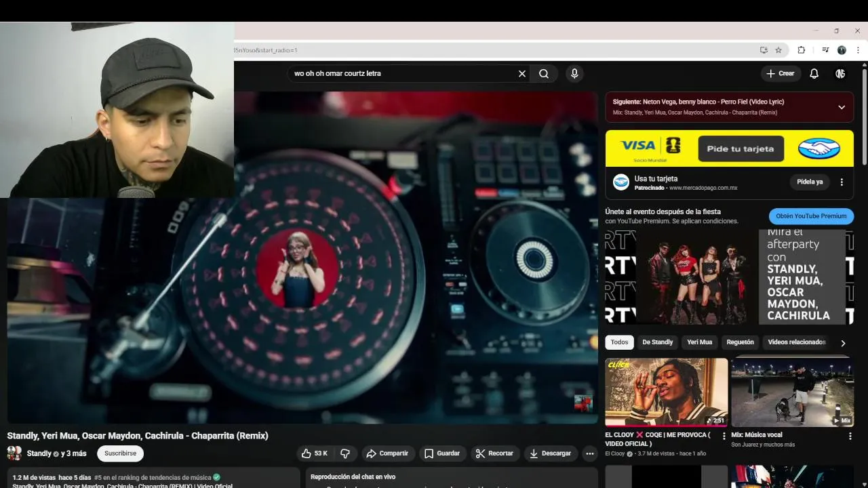The height and width of the screenshot is (488, 868).
Task: Select the Reguetón filter chip
Action: pyautogui.click(x=740, y=342)
